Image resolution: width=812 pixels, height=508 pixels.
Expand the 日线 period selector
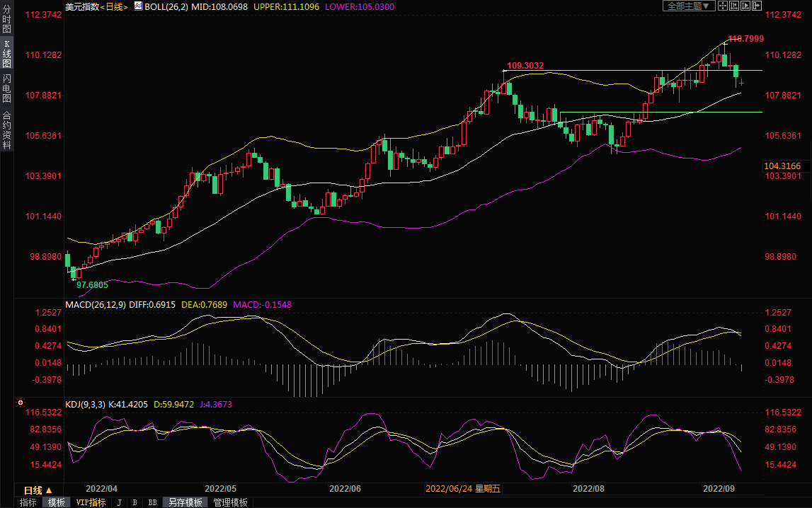click(x=38, y=490)
